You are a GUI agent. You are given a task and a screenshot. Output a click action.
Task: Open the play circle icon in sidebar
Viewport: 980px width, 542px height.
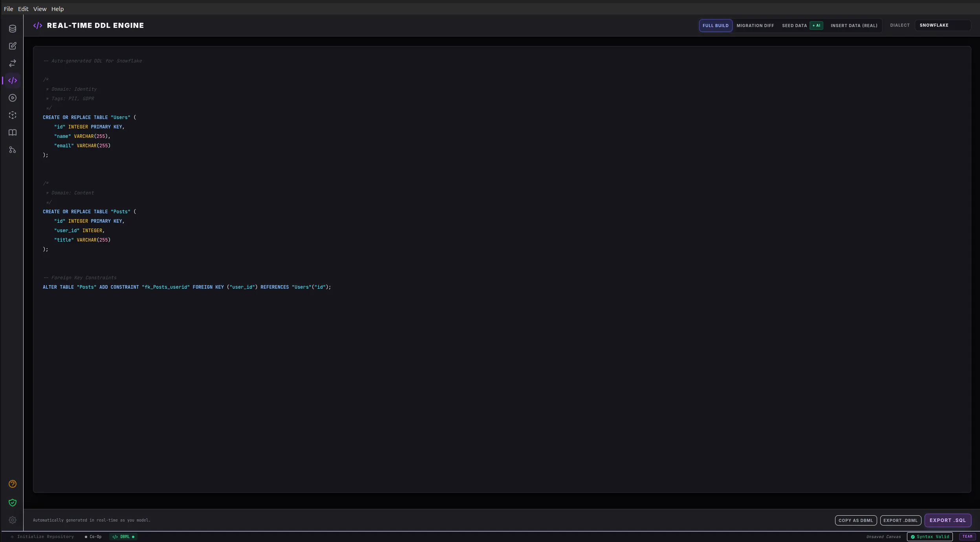(x=13, y=98)
